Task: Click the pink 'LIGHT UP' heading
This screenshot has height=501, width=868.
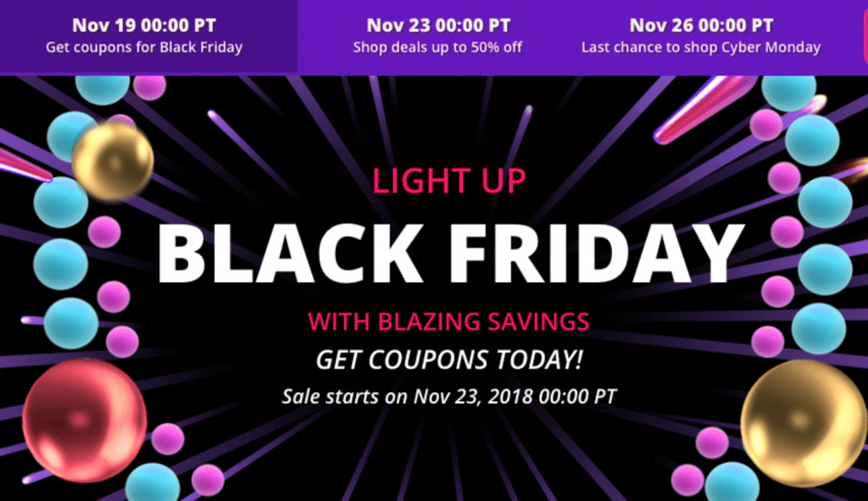Action: [449, 181]
